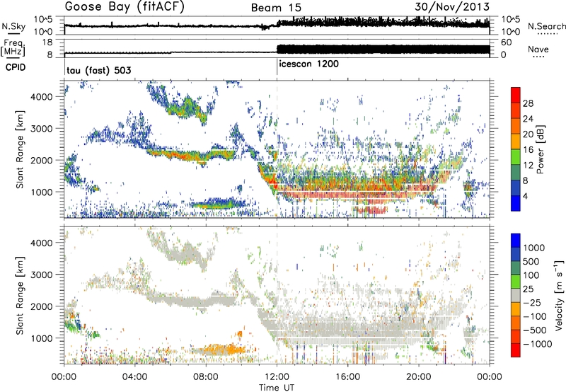Viewport: 566px width, 392px height.
Task: Click the power panel 'Slant Range [km]' label
Action: 20,149
